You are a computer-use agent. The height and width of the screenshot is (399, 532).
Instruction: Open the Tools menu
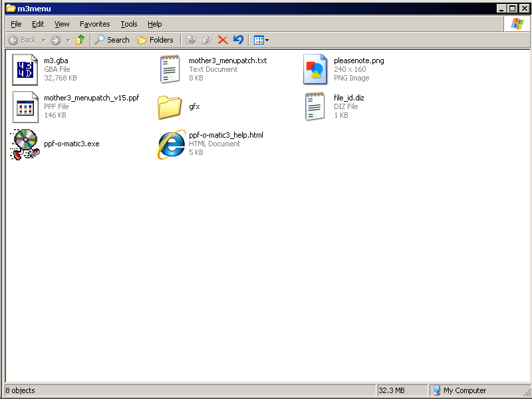click(x=129, y=24)
